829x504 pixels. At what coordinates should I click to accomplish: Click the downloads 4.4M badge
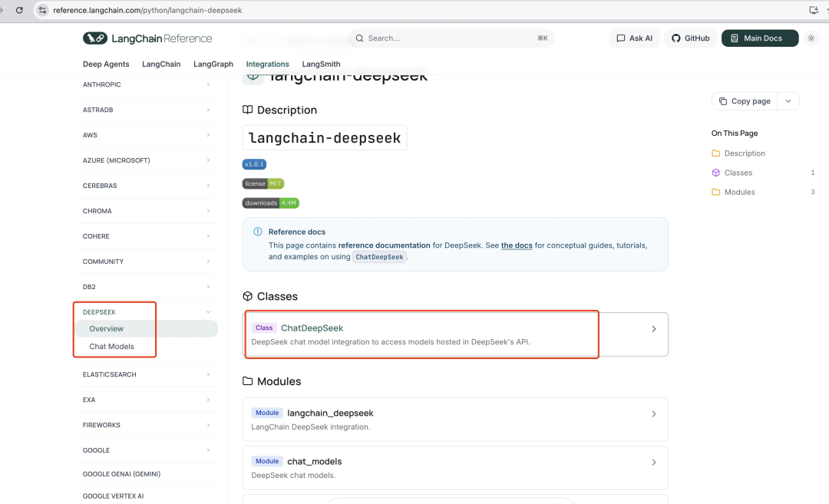(270, 203)
